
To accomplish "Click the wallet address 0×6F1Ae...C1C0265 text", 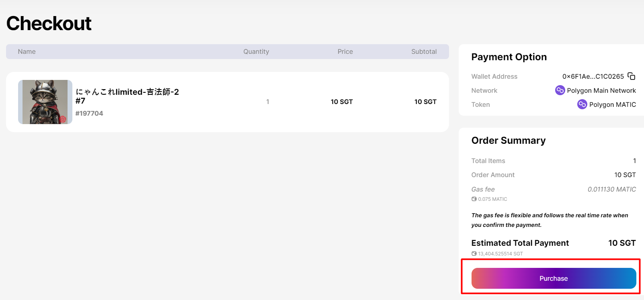I will tap(593, 76).
